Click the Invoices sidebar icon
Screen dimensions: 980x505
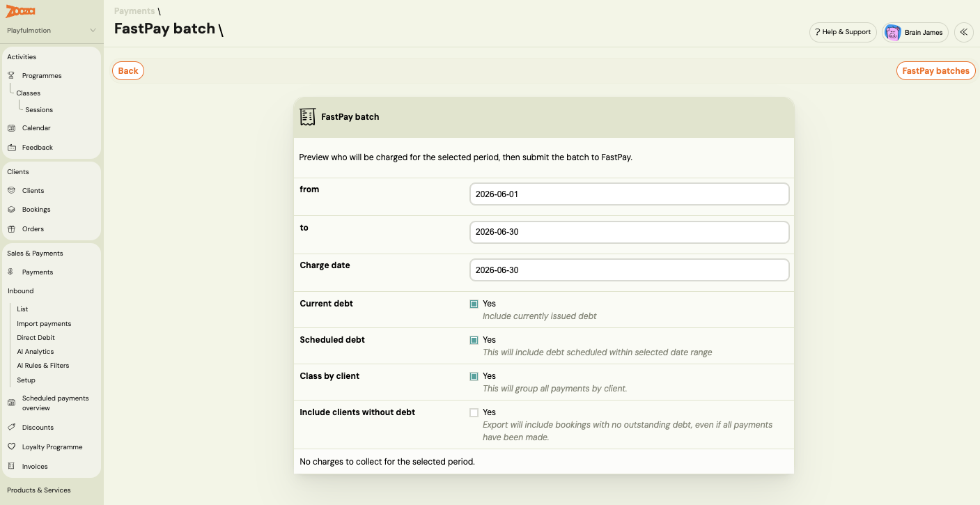point(11,466)
